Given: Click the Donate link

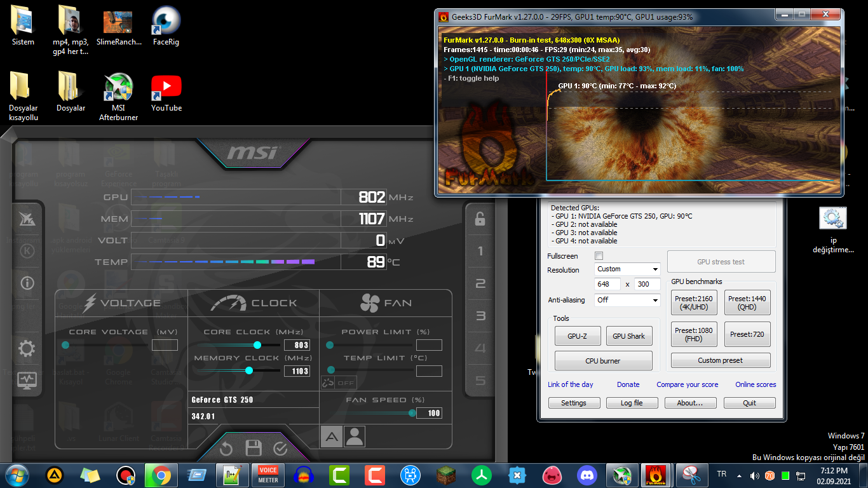Looking at the screenshot, I should tap(628, 384).
